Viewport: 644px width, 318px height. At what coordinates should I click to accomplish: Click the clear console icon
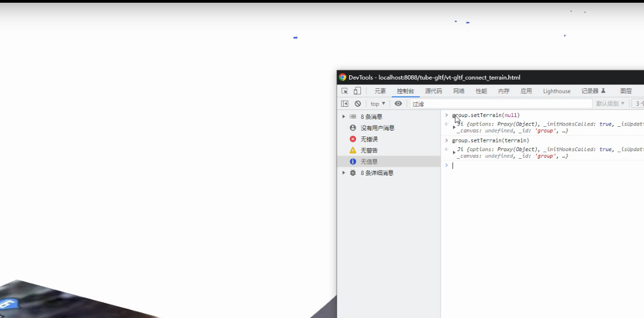tap(357, 103)
